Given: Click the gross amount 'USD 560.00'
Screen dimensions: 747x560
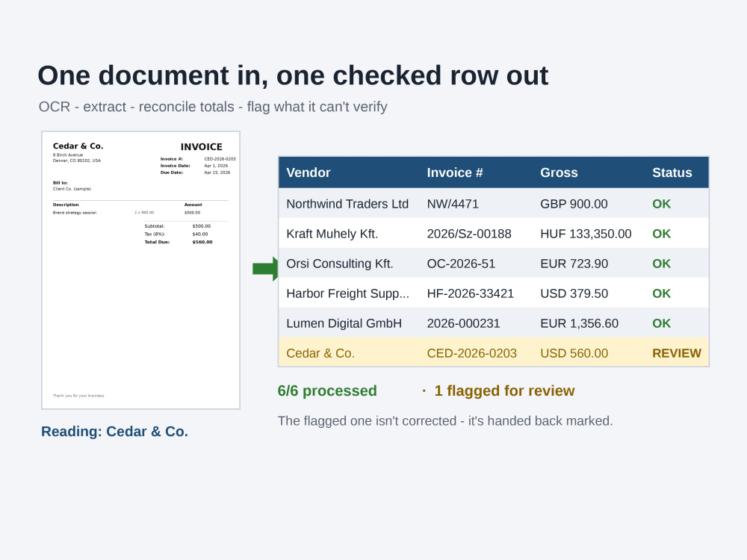Looking at the screenshot, I should tap(574, 353).
